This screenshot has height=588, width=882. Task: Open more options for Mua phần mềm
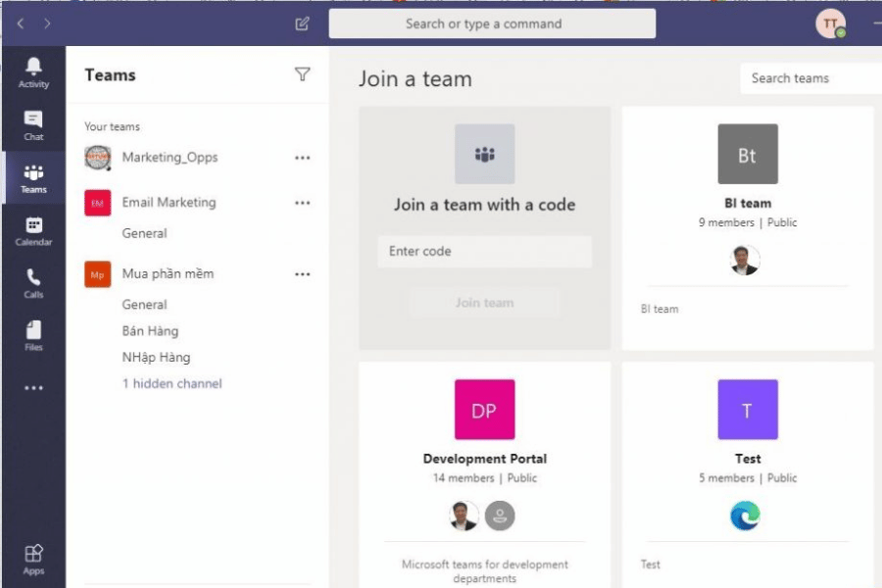point(303,274)
